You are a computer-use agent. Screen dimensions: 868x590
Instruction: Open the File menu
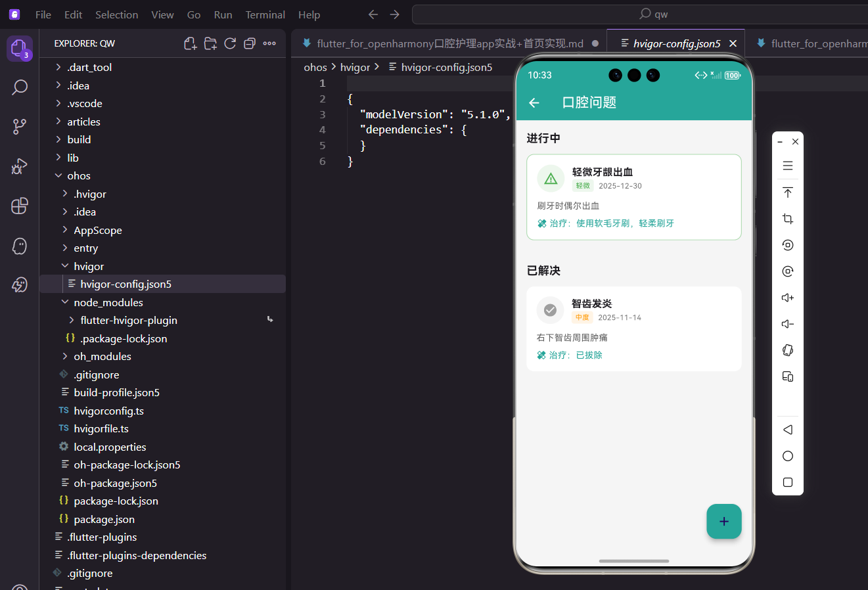click(x=43, y=14)
